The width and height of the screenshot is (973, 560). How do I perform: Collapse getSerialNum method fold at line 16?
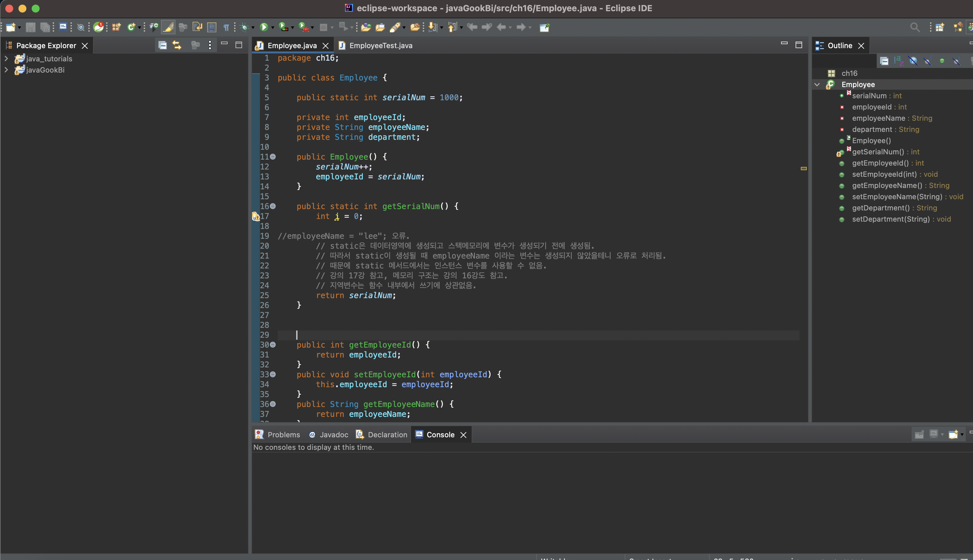(273, 206)
